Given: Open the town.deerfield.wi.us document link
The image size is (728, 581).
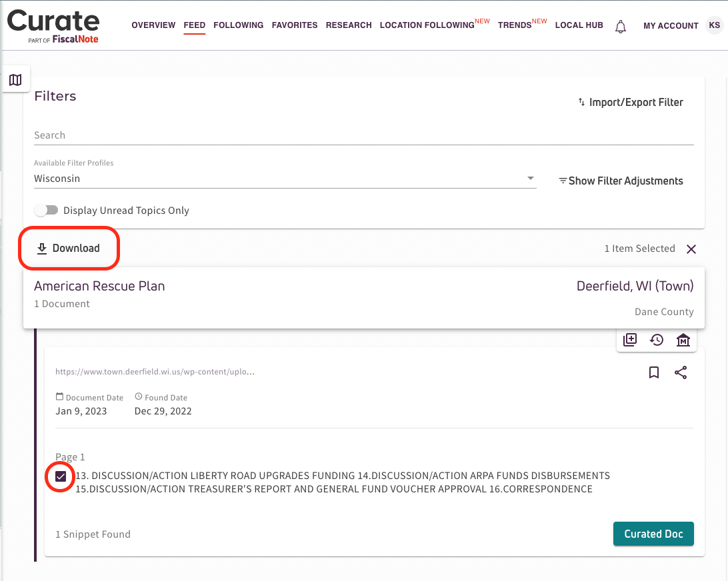Looking at the screenshot, I should pyautogui.click(x=155, y=372).
